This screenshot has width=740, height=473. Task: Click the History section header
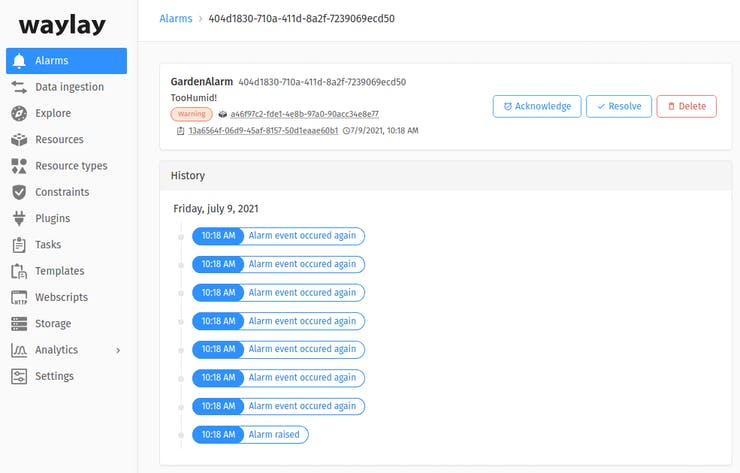[446, 176]
